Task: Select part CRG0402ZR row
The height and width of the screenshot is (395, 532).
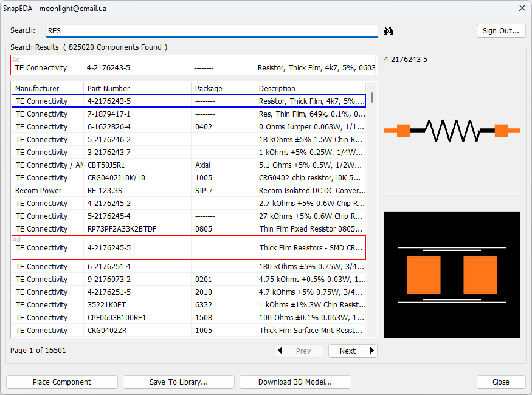Action: (188, 331)
